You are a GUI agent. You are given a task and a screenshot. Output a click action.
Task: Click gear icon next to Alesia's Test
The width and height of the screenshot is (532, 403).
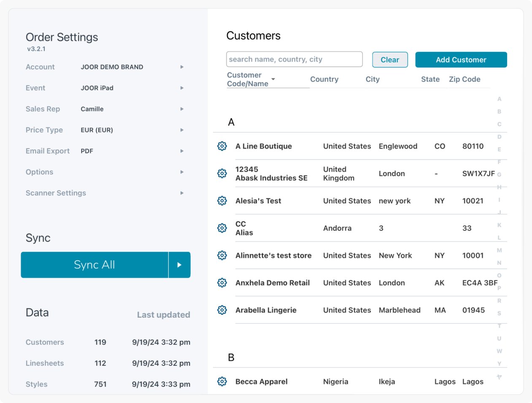[222, 201]
